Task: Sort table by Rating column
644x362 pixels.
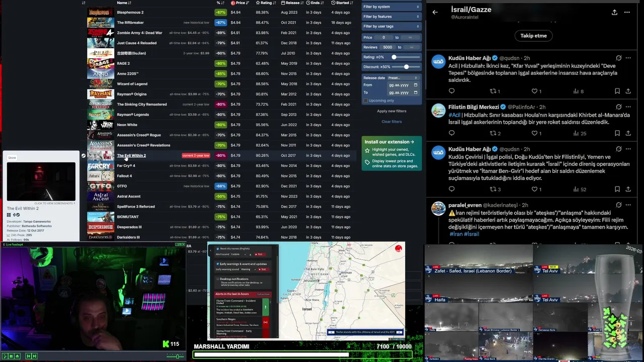Action: 266,3
